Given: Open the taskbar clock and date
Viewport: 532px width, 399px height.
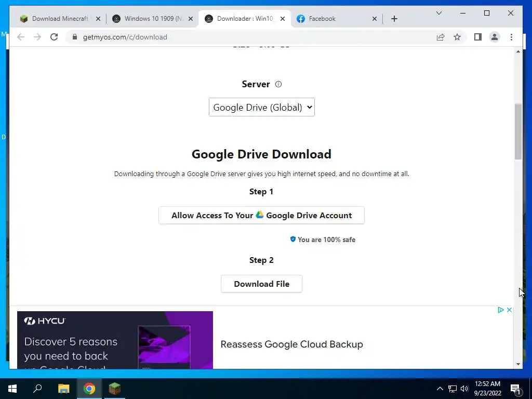Looking at the screenshot, I should tap(487, 389).
